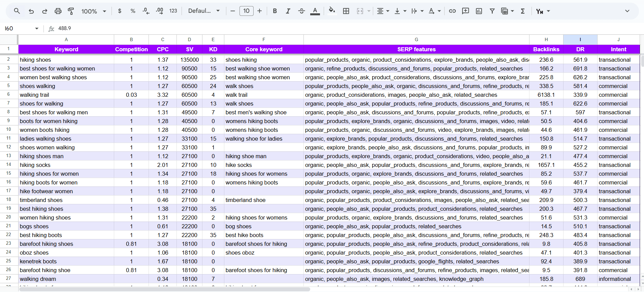This screenshot has height=292, width=644.
Task: Select the Paint format tool
Action: [x=71, y=11]
